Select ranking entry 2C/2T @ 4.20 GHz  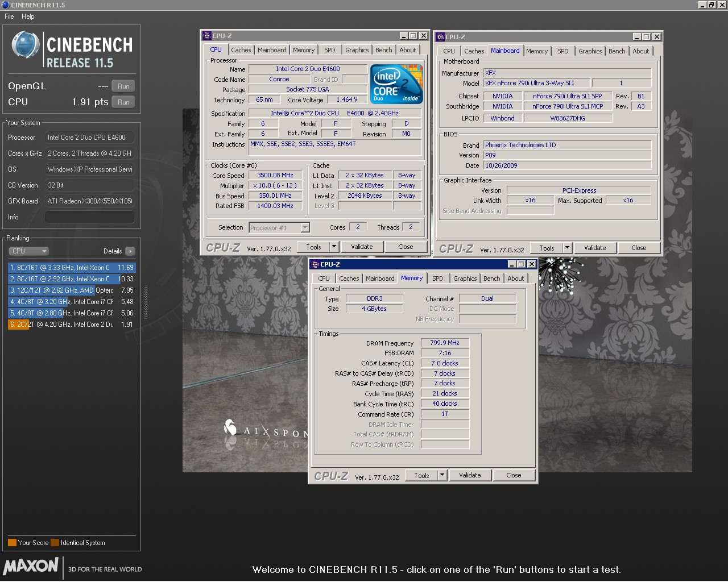point(72,324)
